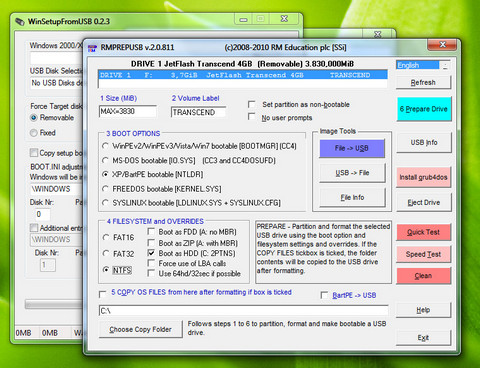This screenshot has height=368, width=480.
Task: Select SYSLINUX bootable option
Action: [x=105, y=203]
